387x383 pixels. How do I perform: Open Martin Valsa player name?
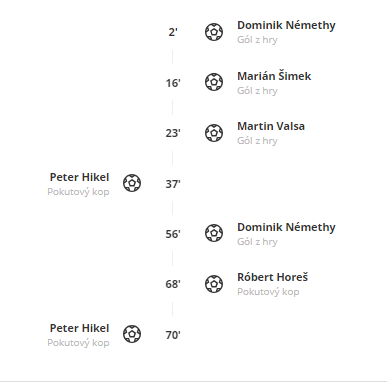[271, 126]
